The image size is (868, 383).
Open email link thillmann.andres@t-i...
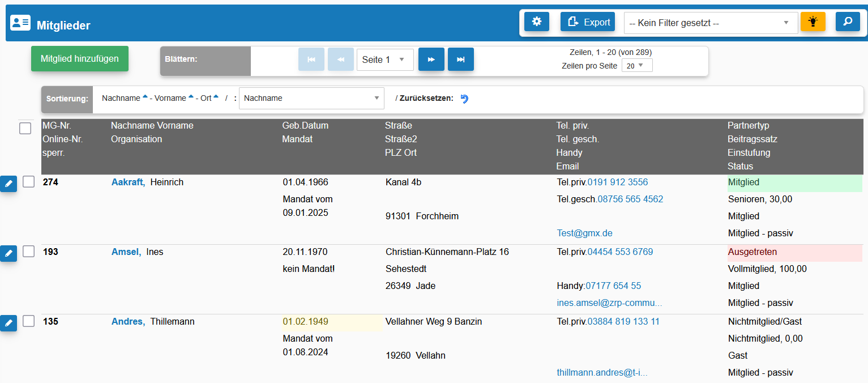tap(602, 372)
